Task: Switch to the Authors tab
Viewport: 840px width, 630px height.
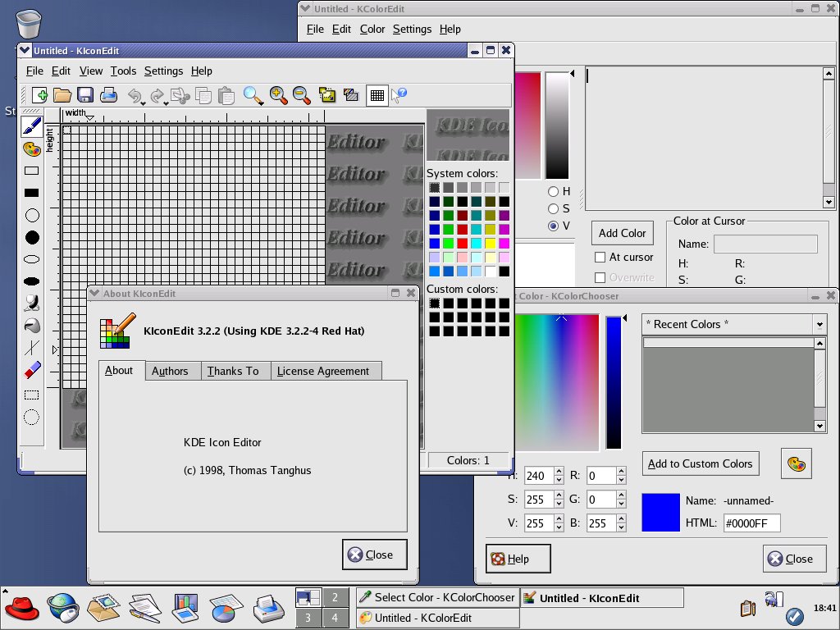Action: tap(170, 371)
